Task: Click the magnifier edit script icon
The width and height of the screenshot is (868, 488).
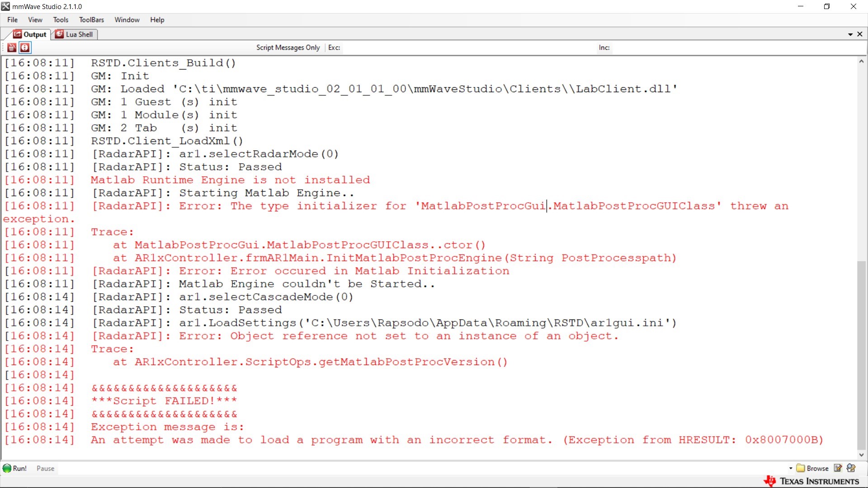Action: (x=851, y=468)
